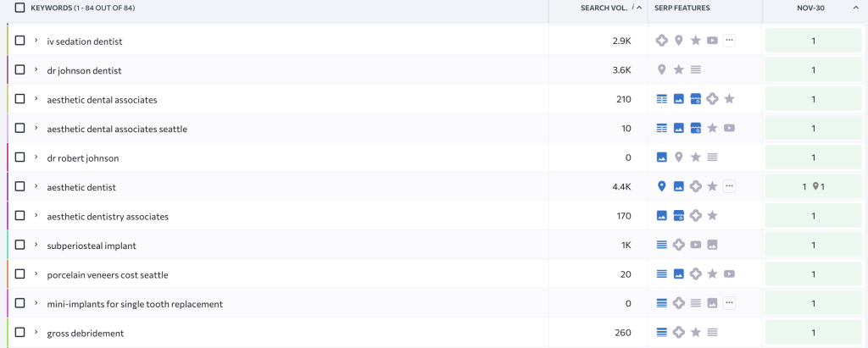
Task: Check the iv sedation dentist checkbox
Action: 19,41
